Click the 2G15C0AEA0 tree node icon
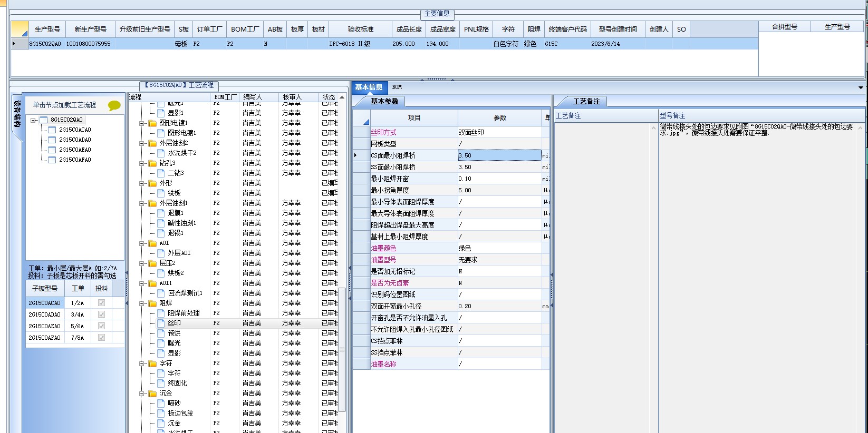This screenshot has width=868, height=433. click(x=52, y=150)
